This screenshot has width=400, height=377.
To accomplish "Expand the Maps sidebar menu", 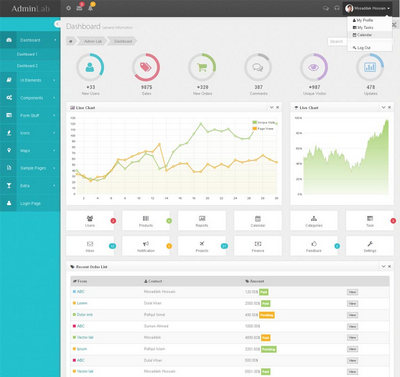I will click(x=30, y=151).
